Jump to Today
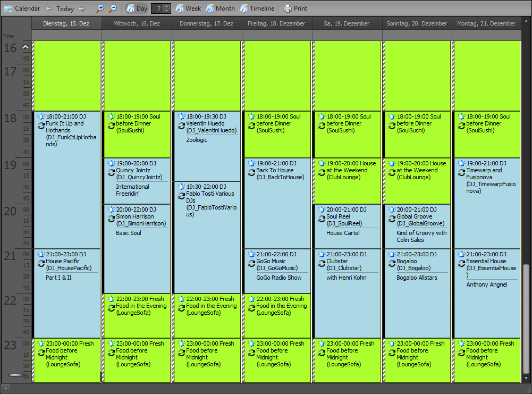This screenshot has width=532, height=394. pyautogui.click(x=65, y=9)
